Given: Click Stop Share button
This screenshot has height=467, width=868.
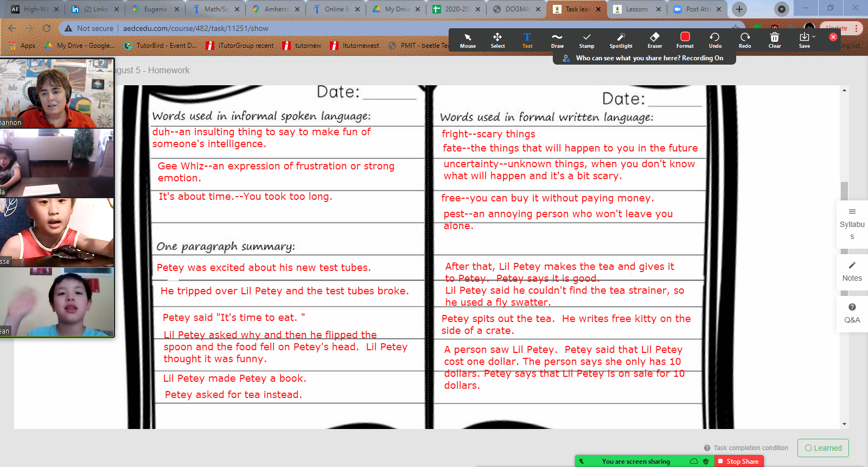Looking at the screenshot, I should tap(739, 461).
